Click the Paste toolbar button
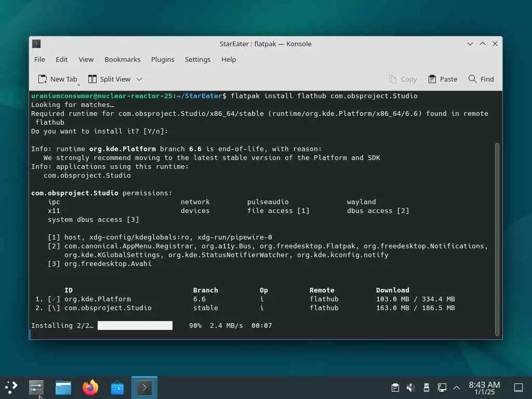 [x=443, y=79]
